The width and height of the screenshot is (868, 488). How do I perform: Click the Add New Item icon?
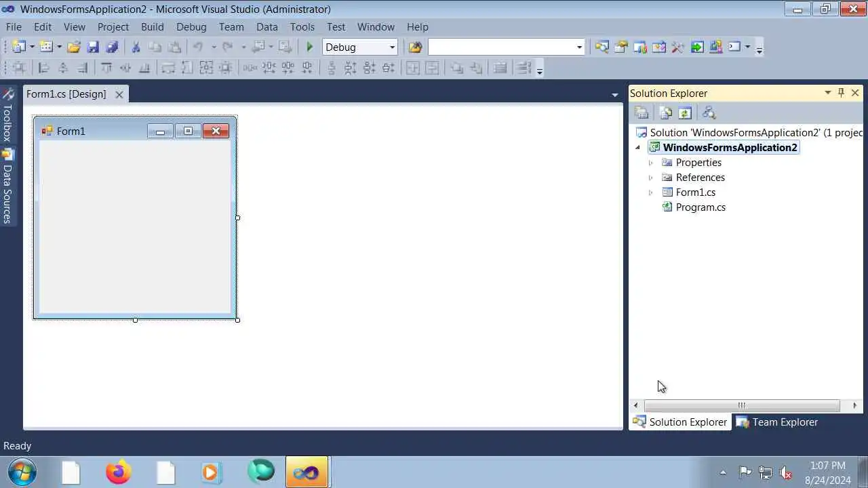click(46, 47)
